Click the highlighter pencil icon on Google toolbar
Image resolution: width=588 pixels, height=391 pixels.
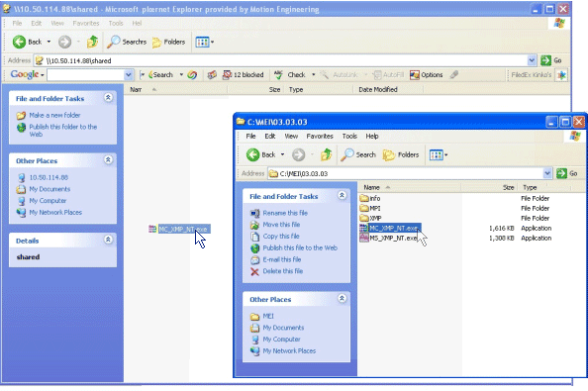tap(454, 74)
